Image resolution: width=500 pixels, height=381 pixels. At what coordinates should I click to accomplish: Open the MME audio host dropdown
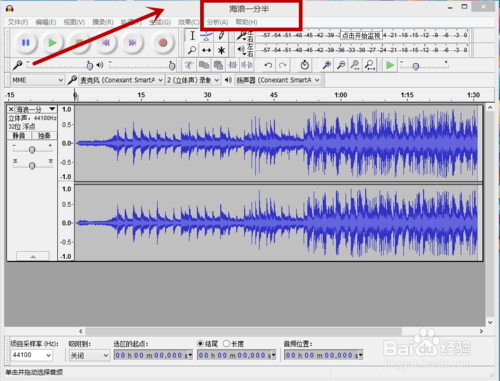click(37, 80)
